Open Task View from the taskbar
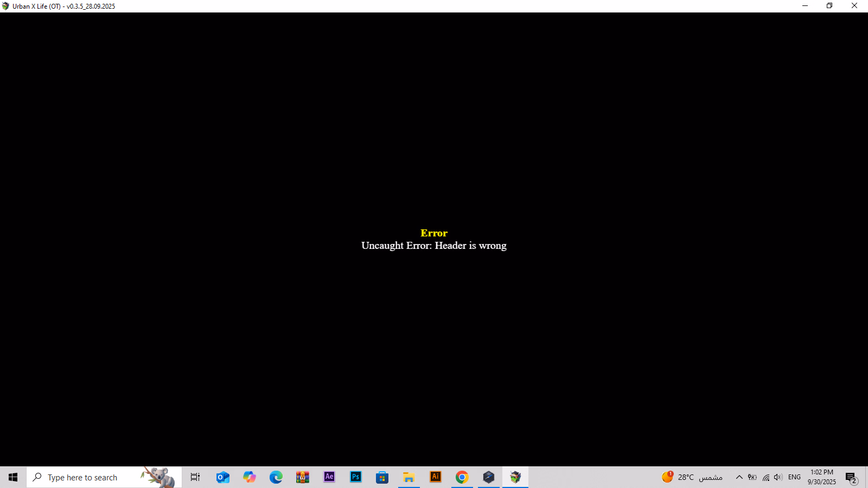The width and height of the screenshot is (868, 488). (x=195, y=477)
